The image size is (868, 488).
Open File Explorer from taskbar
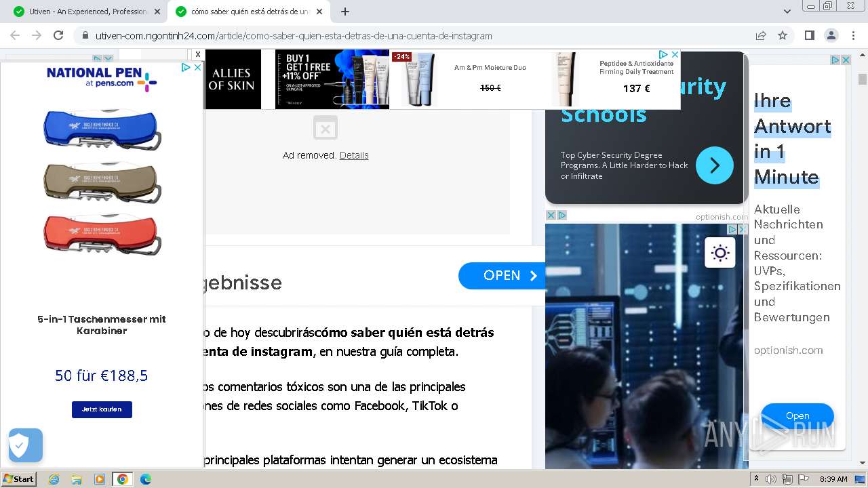77,479
